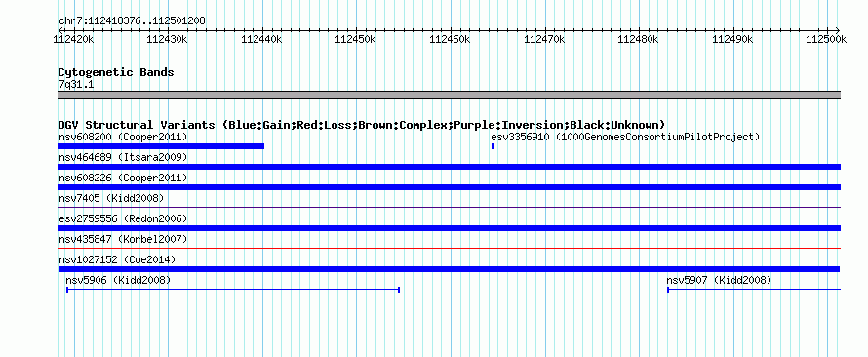868x357 pixels.
Task: Open the esv2759556 (Redon2006) label
Action: [123, 218]
